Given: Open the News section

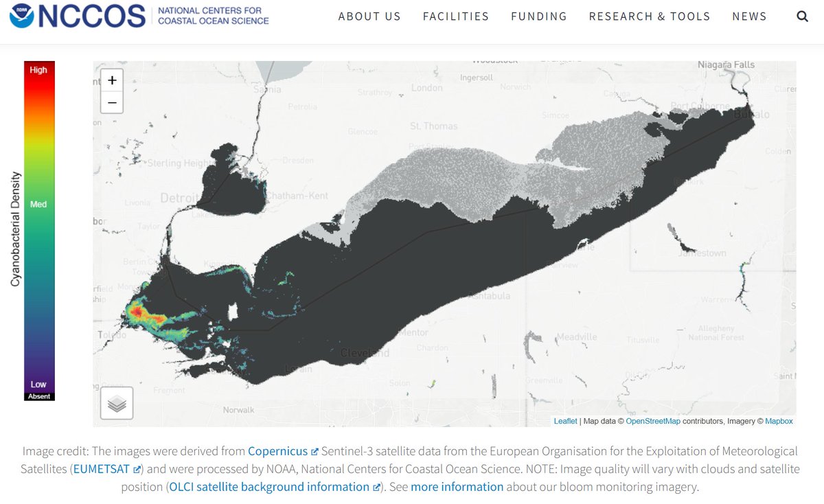Looking at the screenshot, I should [x=749, y=16].
